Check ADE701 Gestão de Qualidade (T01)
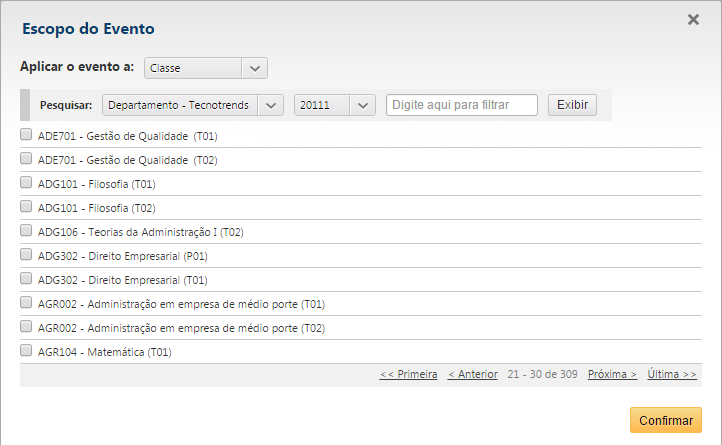722x445 pixels. point(26,135)
